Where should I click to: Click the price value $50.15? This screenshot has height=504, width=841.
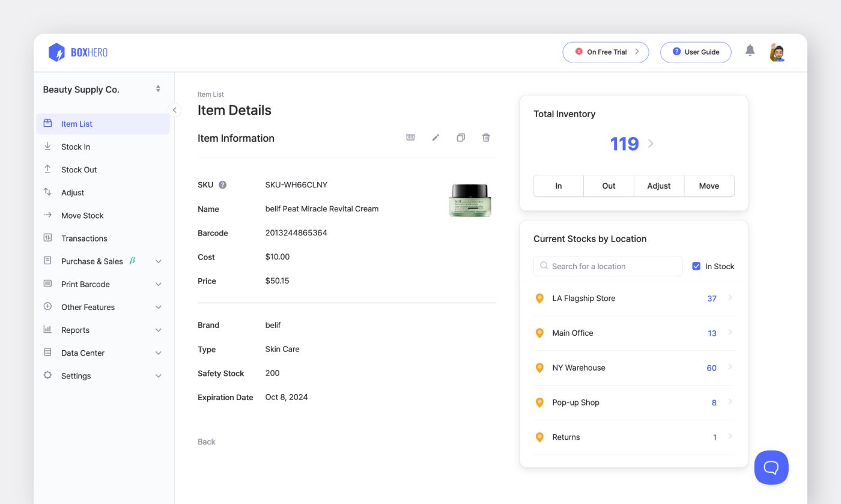[277, 281]
